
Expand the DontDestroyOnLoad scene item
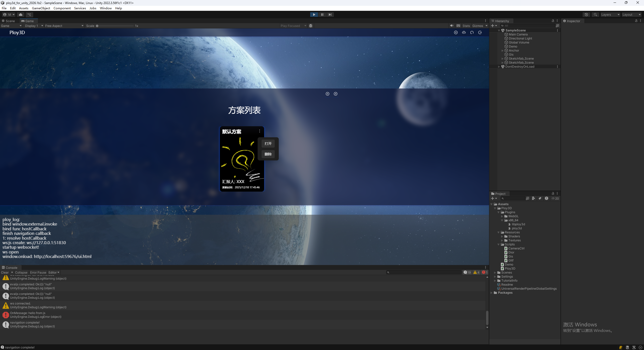click(x=499, y=67)
